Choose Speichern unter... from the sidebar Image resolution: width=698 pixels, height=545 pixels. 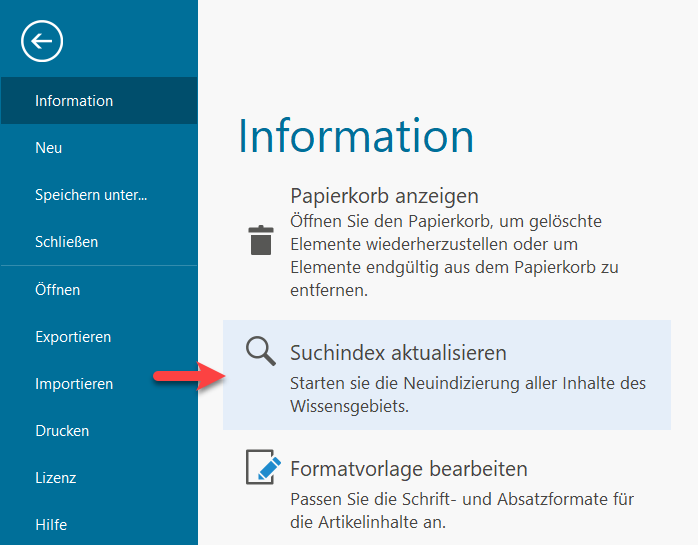91,195
